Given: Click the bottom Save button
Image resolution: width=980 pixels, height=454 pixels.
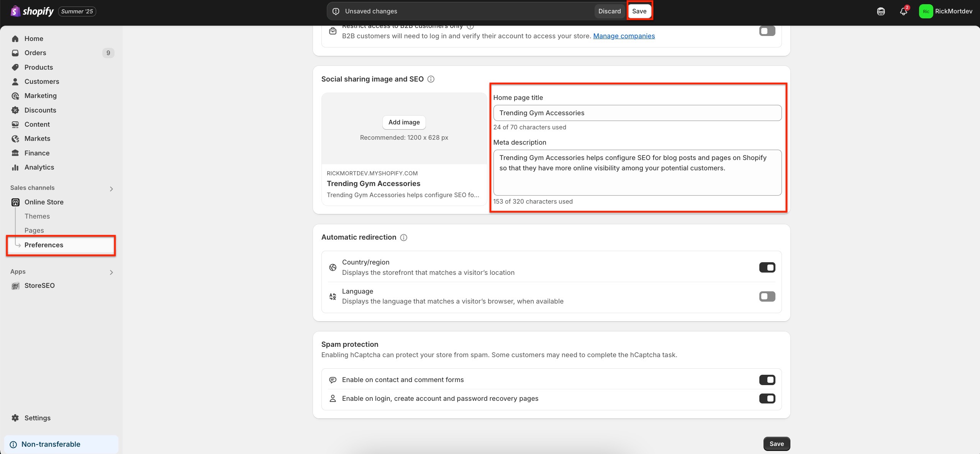Looking at the screenshot, I should coord(777,444).
